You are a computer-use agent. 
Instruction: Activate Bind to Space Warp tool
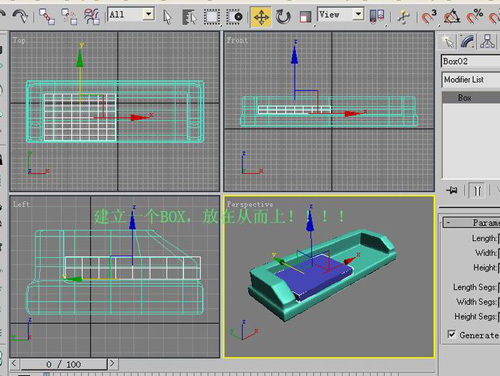pyautogui.click(x=92, y=16)
